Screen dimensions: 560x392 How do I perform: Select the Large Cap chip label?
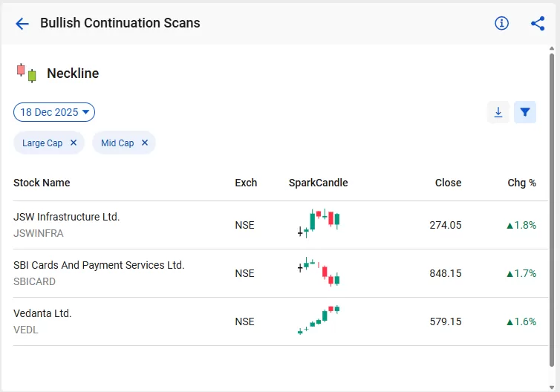pyautogui.click(x=42, y=143)
